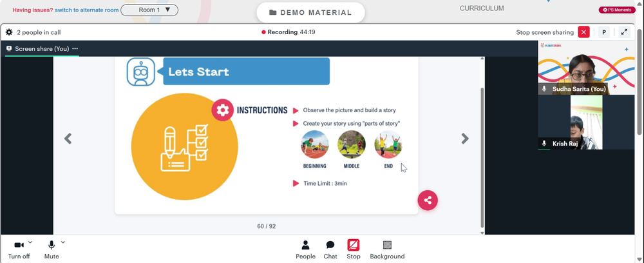Stop screen share from bottom toolbar

coord(353,250)
